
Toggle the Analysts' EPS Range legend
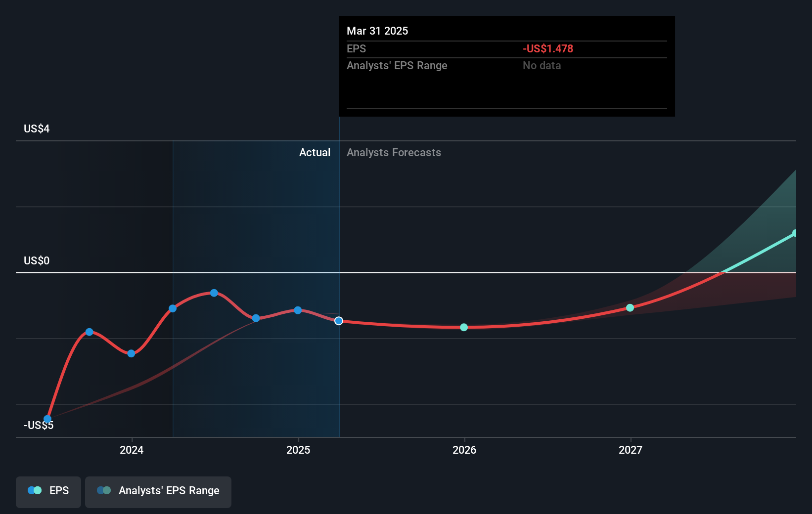(158, 492)
